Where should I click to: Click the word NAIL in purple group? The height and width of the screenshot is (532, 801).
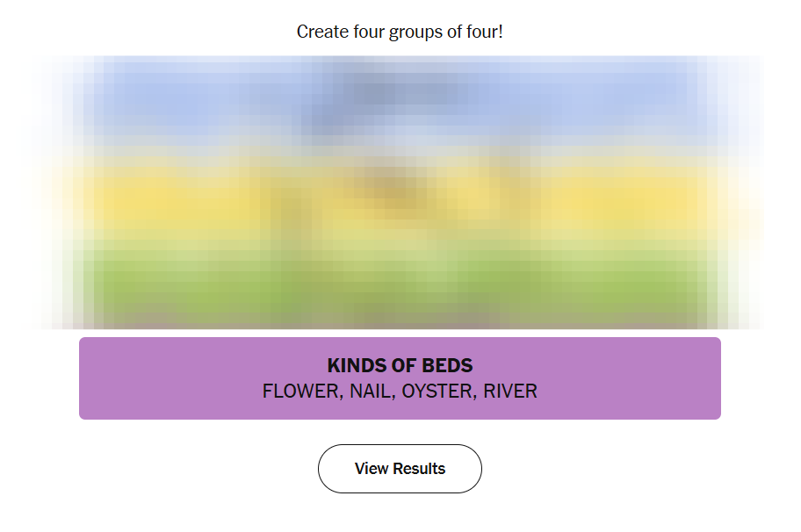click(369, 392)
